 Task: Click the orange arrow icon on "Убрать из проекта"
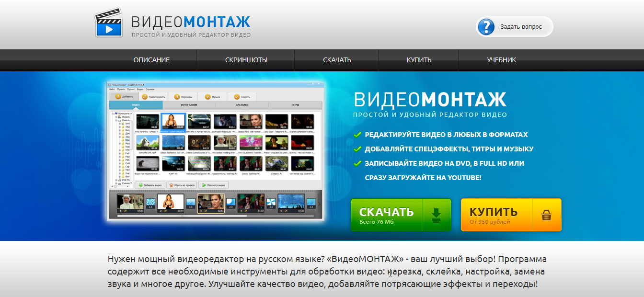click(x=171, y=185)
